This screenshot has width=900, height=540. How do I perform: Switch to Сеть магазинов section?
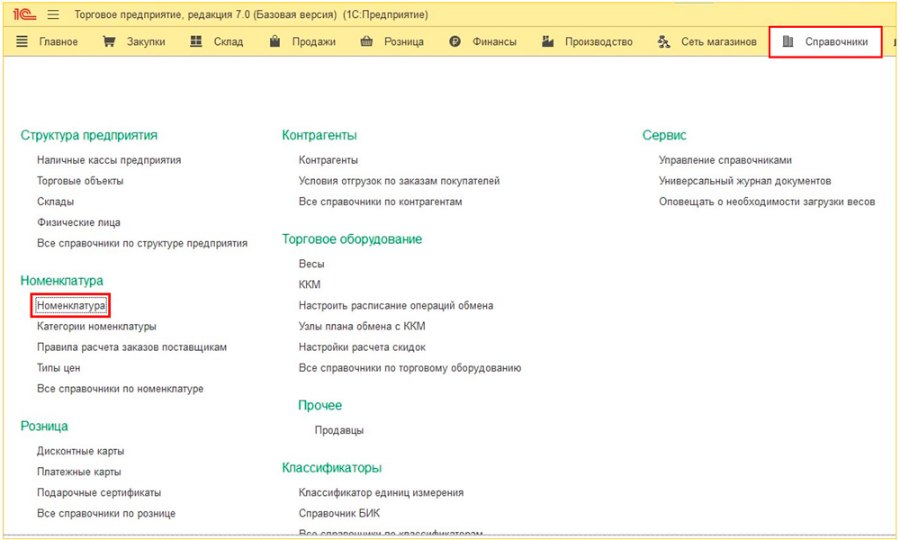pos(719,42)
